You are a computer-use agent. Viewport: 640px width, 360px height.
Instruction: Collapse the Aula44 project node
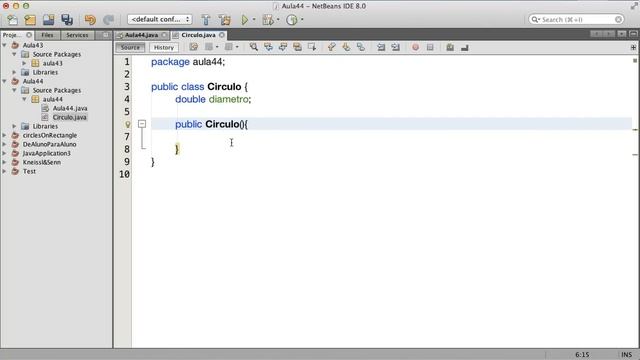coord(4,81)
